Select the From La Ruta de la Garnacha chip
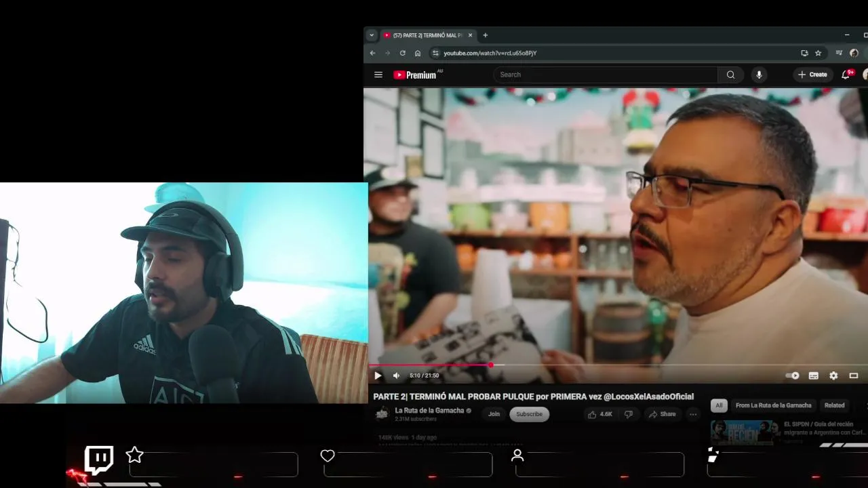The height and width of the screenshot is (488, 868). 773,405
